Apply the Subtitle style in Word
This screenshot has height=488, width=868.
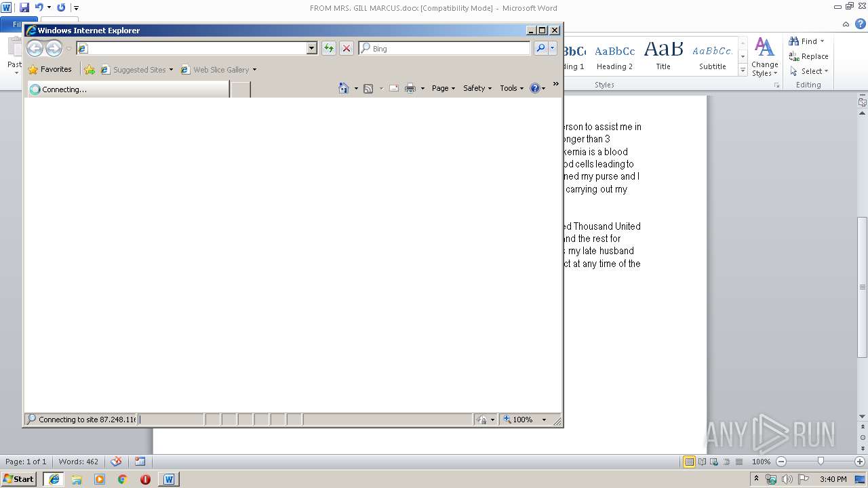pos(713,57)
